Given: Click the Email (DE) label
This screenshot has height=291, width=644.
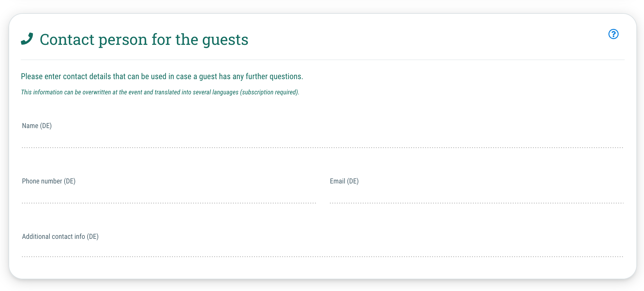Looking at the screenshot, I should [344, 181].
